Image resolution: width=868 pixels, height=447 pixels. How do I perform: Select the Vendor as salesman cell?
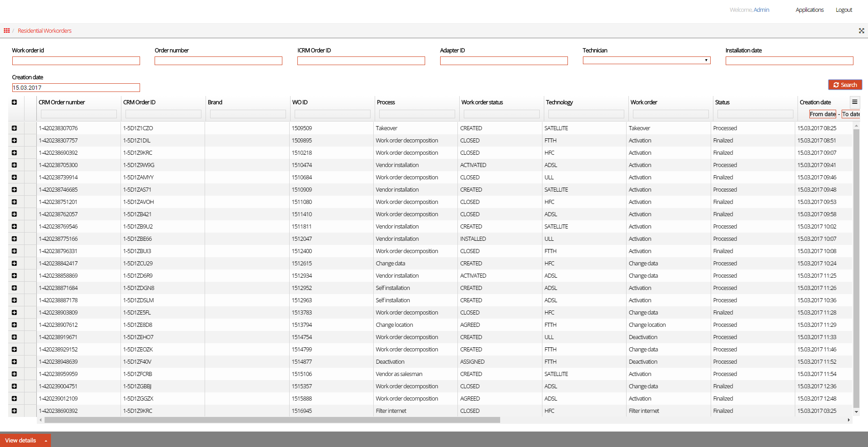[416, 374]
